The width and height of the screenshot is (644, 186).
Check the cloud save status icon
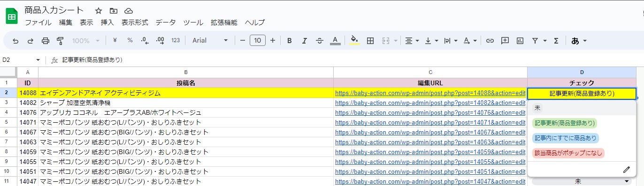click(129, 11)
